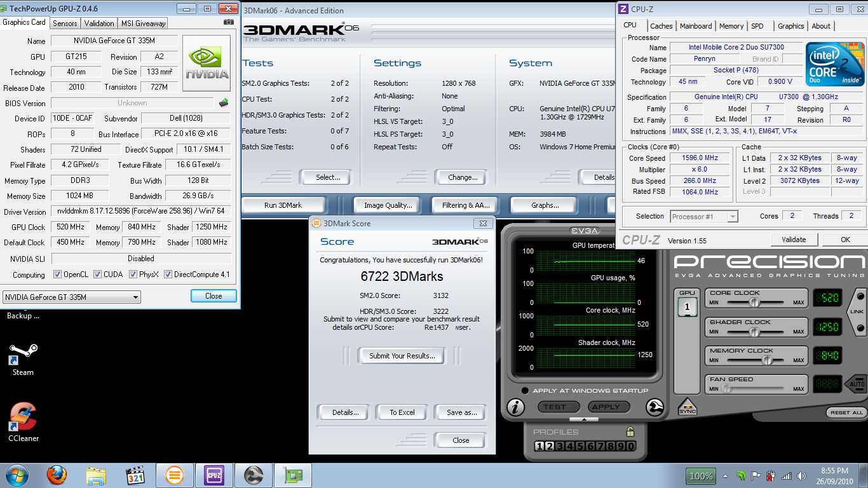Switch to GPU-Z via taskbar icon
The width and height of the screenshot is (868, 488).
point(293,475)
